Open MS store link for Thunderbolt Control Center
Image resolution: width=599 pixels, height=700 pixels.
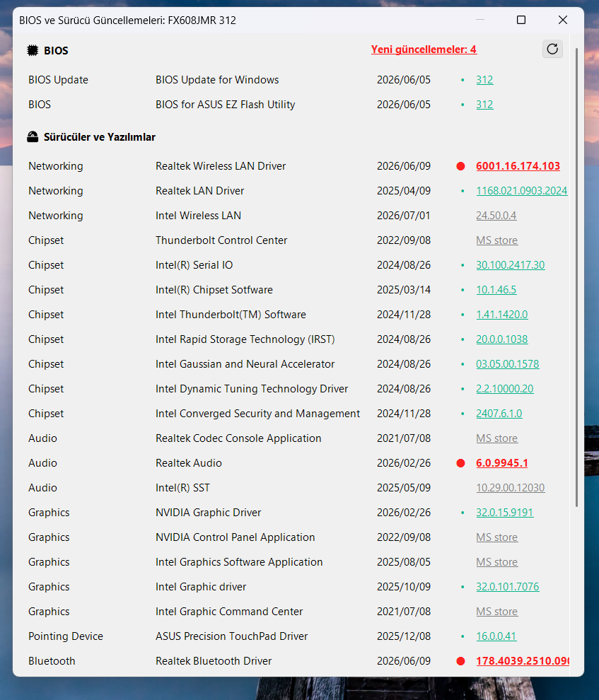[496, 240]
